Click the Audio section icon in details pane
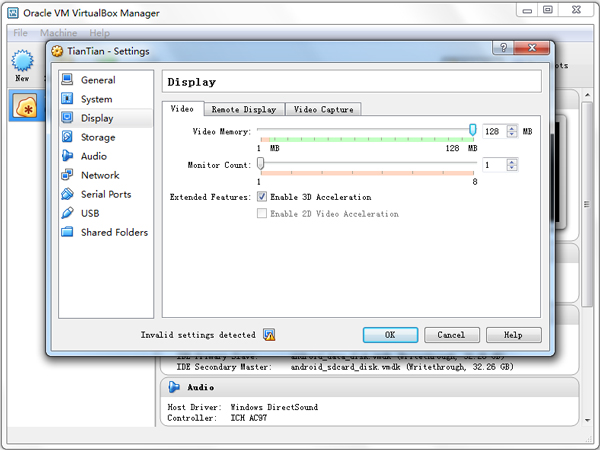Viewport: 600px width, 450px height. [x=174, y=387]
